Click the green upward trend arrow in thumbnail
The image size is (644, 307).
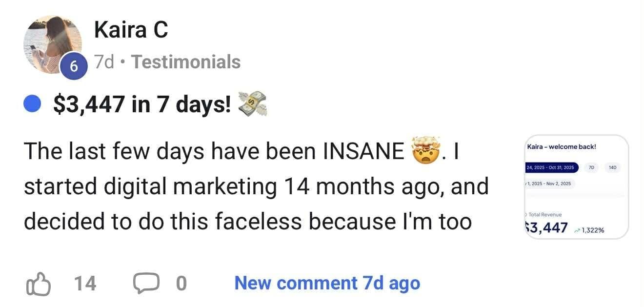(x=578, y=230)
